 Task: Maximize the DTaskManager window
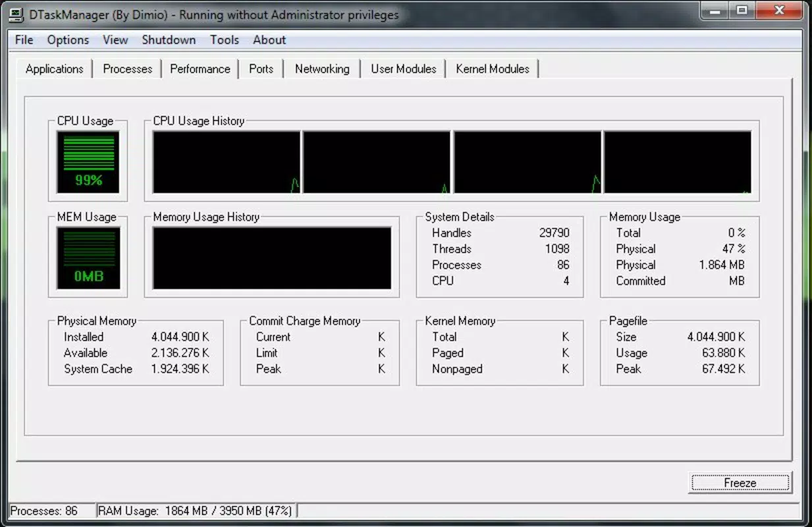742,10
